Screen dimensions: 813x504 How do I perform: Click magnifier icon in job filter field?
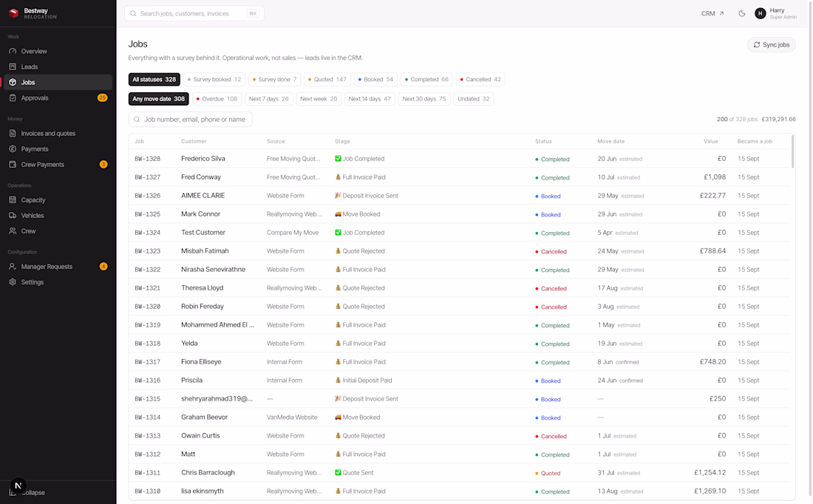(137, 119)
